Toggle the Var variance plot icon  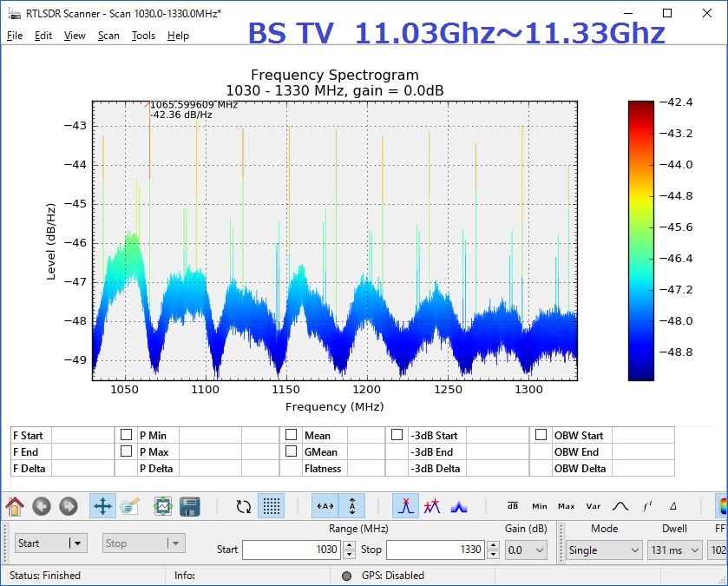594,506
